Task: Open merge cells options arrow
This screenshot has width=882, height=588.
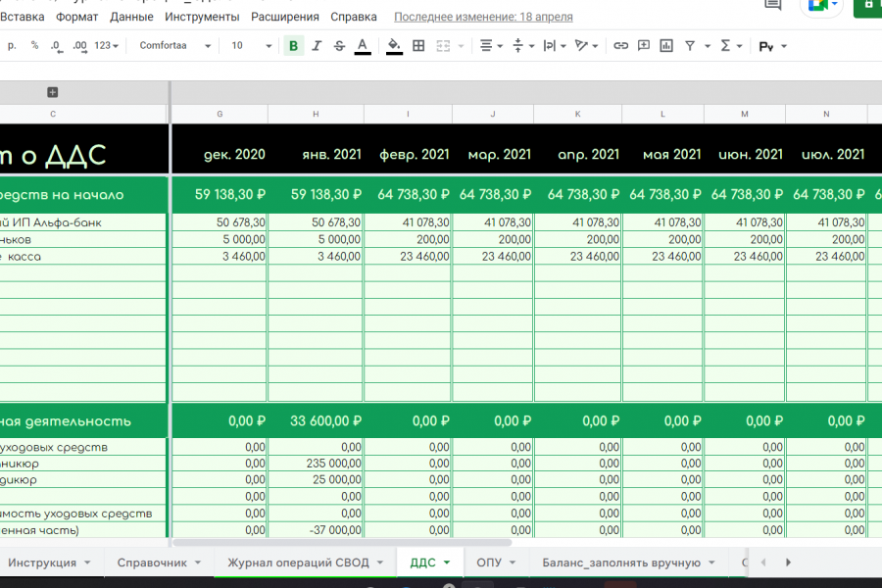Action: (x=462, y=46)
